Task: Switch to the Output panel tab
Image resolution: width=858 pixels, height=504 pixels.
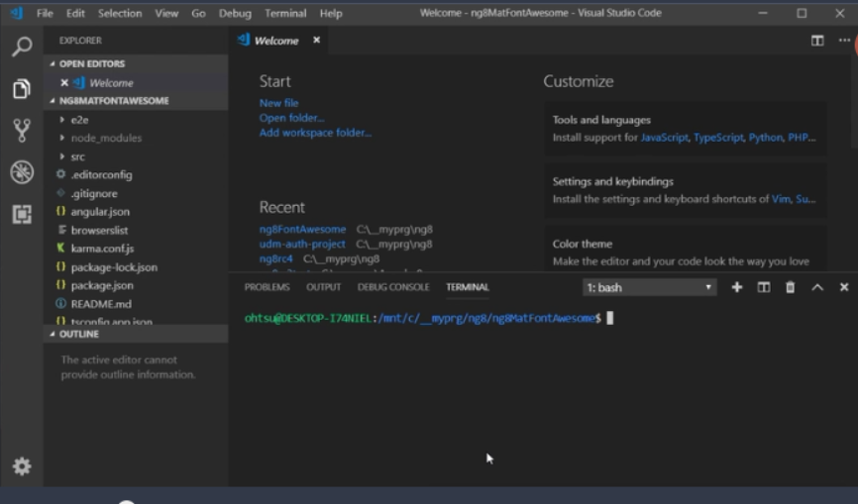Action: point(323,287)
